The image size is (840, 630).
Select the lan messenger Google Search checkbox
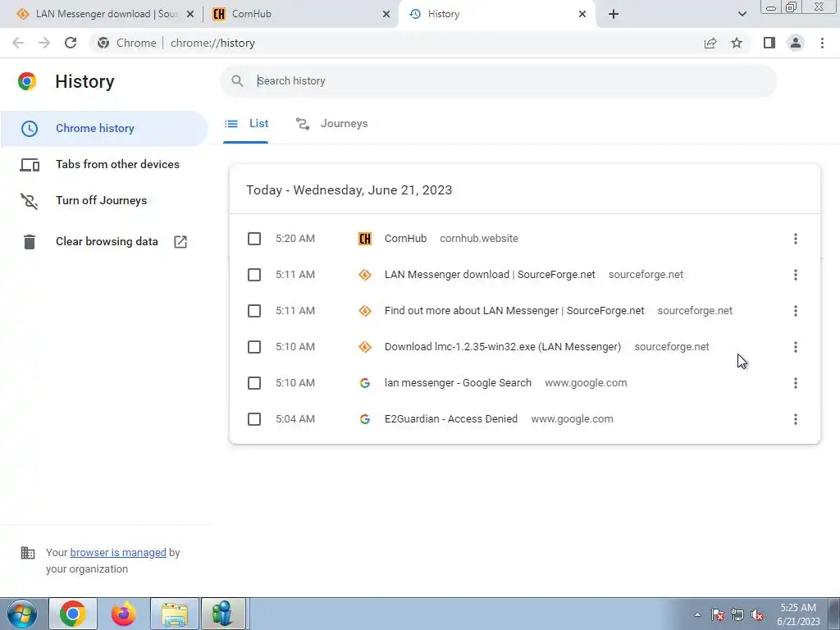click(254, 383)
